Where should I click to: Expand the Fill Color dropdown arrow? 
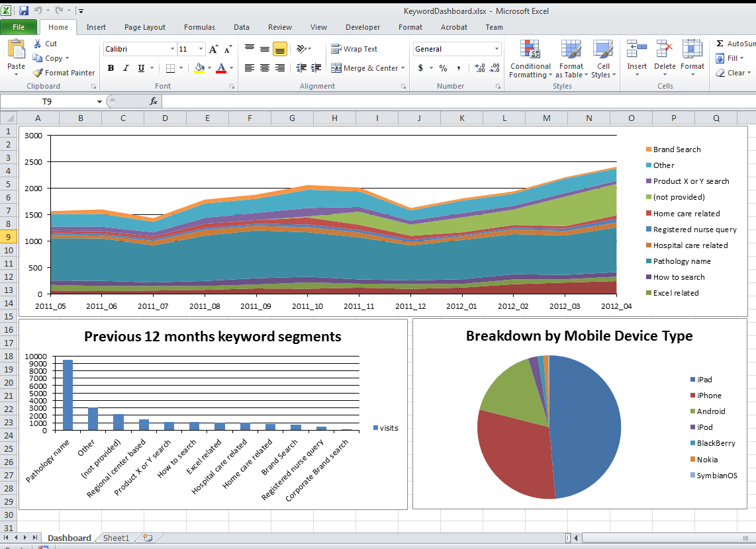[x=209, y=68]
